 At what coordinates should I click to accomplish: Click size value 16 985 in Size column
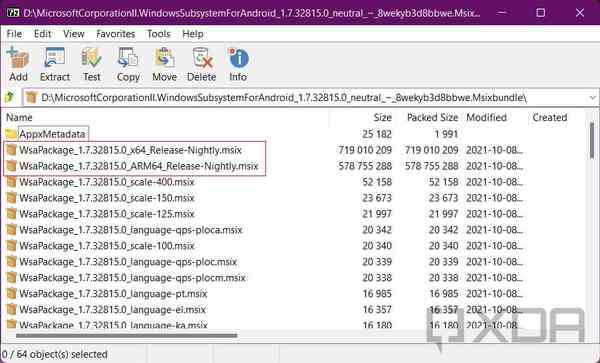click(x=377, y=294)
